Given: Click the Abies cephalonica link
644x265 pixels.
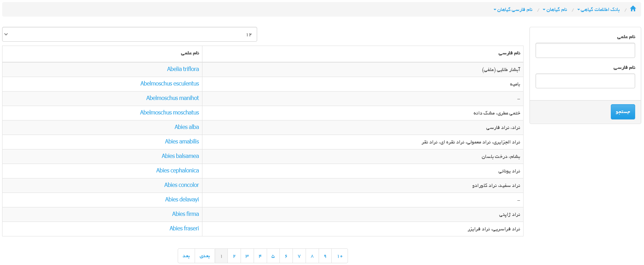Looking at the screenshot, I should coord(177,171).
